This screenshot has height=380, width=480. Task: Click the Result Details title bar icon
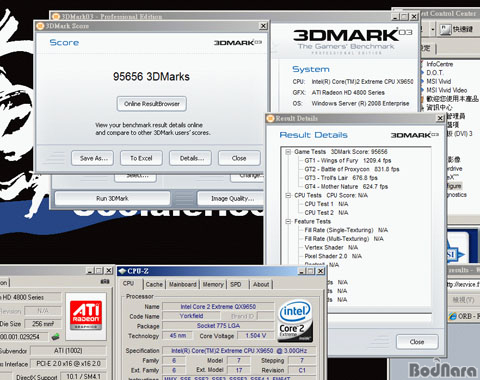(x=270, y=118)
